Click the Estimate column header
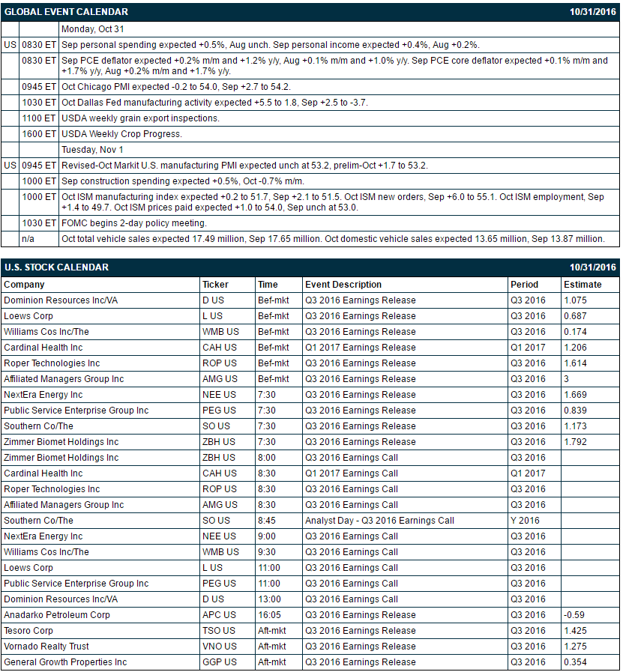 point(583,285)
